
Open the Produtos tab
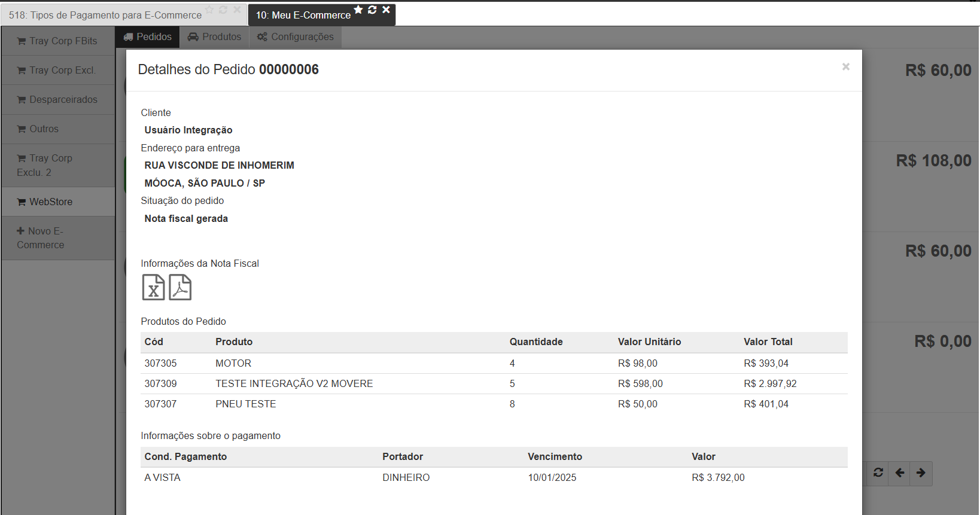(x=214, y=37)
